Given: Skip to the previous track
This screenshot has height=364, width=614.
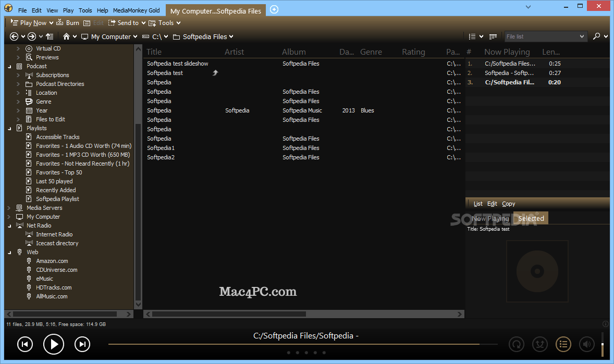Looking at the screenshot, I should coord(25,344).
